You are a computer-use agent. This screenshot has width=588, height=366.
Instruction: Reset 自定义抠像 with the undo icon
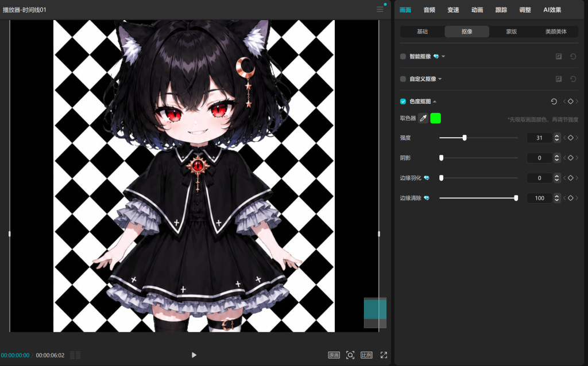tap(573, 79)
